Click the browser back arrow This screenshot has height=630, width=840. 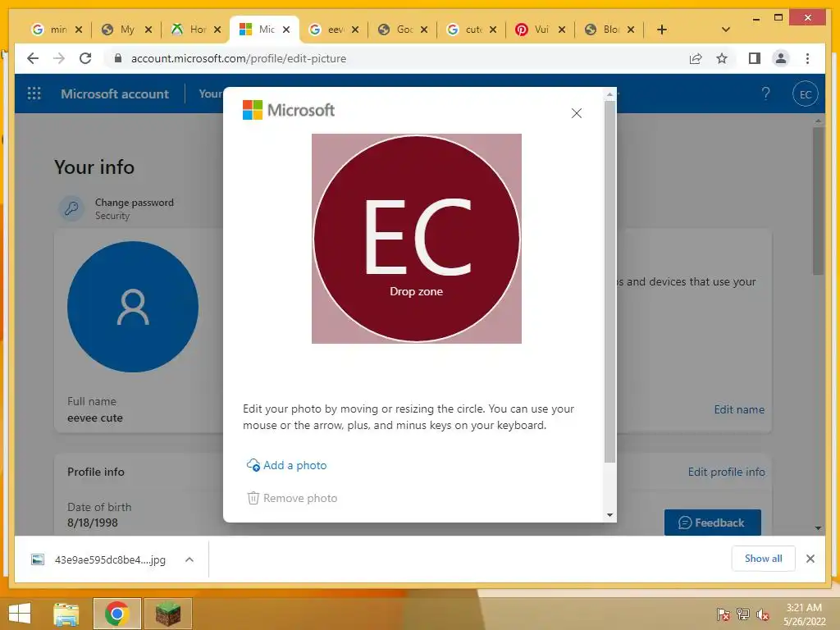[x=33, y=58]
